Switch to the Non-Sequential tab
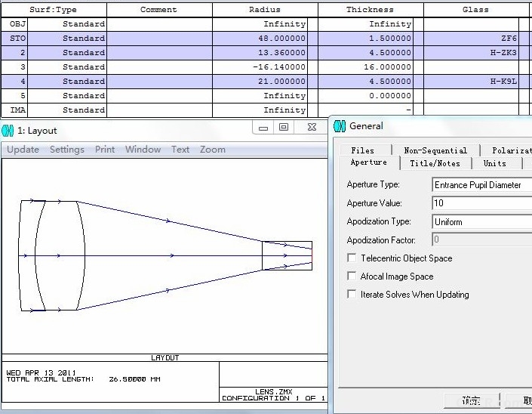 [x=435, y=150]
